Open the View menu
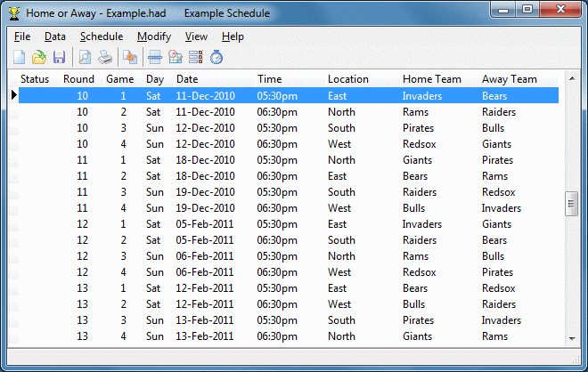 click(x=196, y=36)
